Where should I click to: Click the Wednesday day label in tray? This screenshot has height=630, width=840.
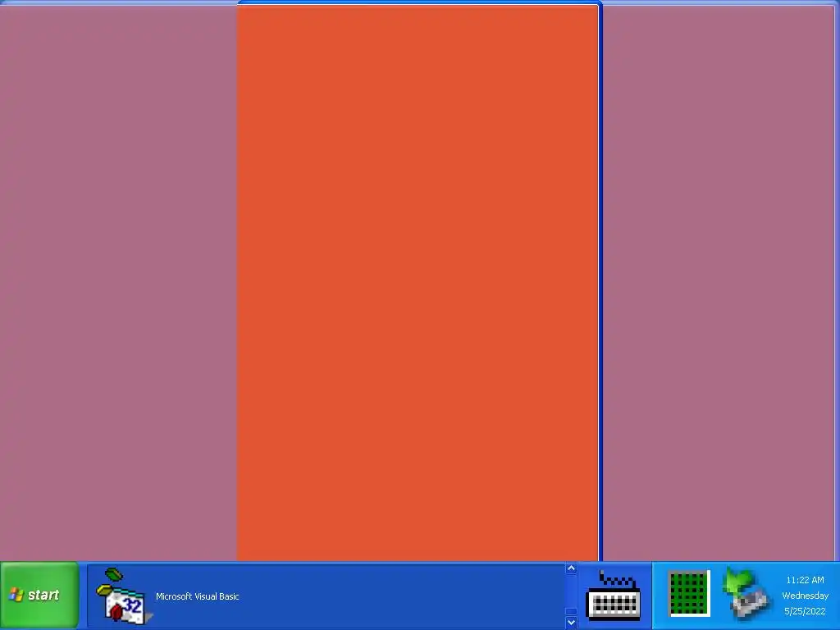point(806,596)
